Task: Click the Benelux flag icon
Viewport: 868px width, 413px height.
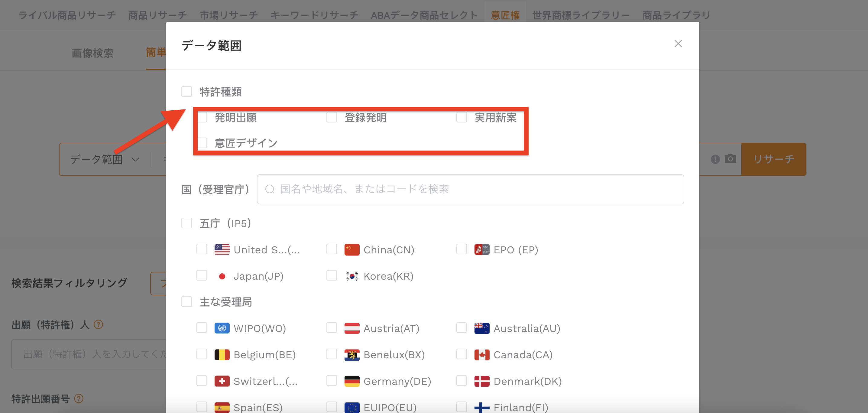Action: pyautogui.click(x=352, y=355)
